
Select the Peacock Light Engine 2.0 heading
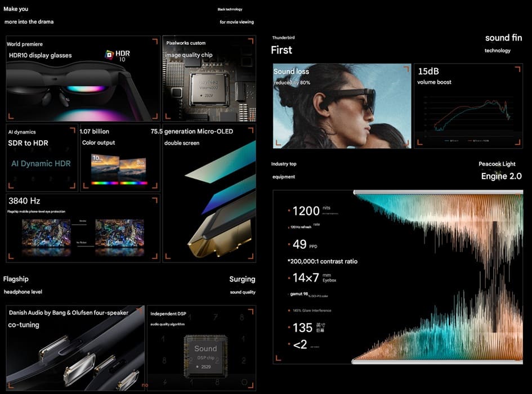tap(500, 176)
